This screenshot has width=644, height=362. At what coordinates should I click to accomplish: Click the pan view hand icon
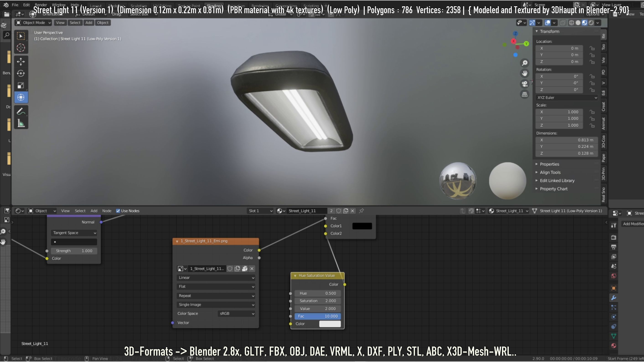[525, 73]
